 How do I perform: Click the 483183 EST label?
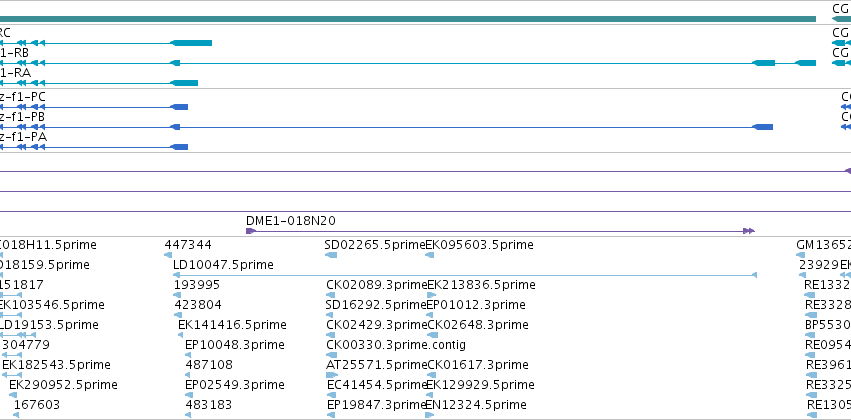tap(208, 405)
